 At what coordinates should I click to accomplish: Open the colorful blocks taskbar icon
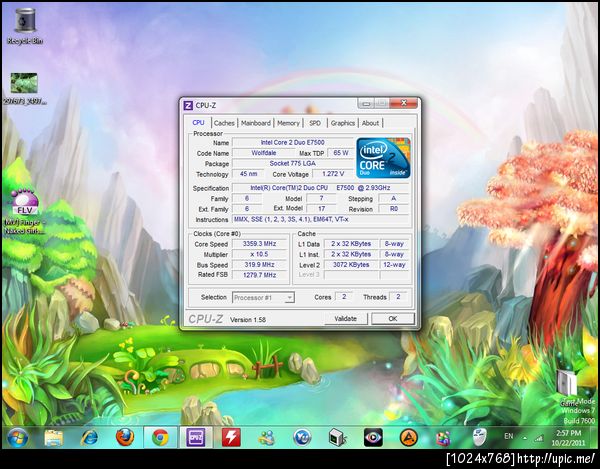444,438
